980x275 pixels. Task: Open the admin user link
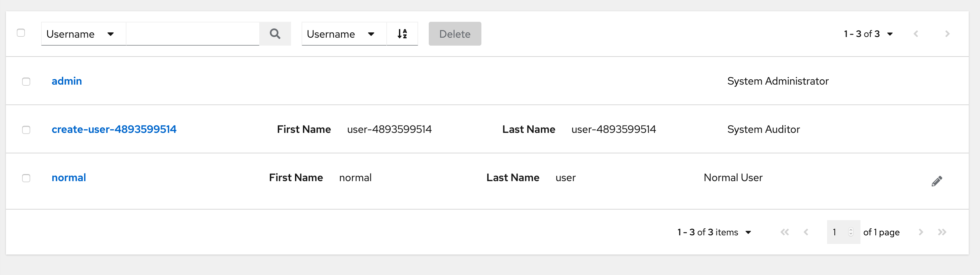[x=67, y=81]
